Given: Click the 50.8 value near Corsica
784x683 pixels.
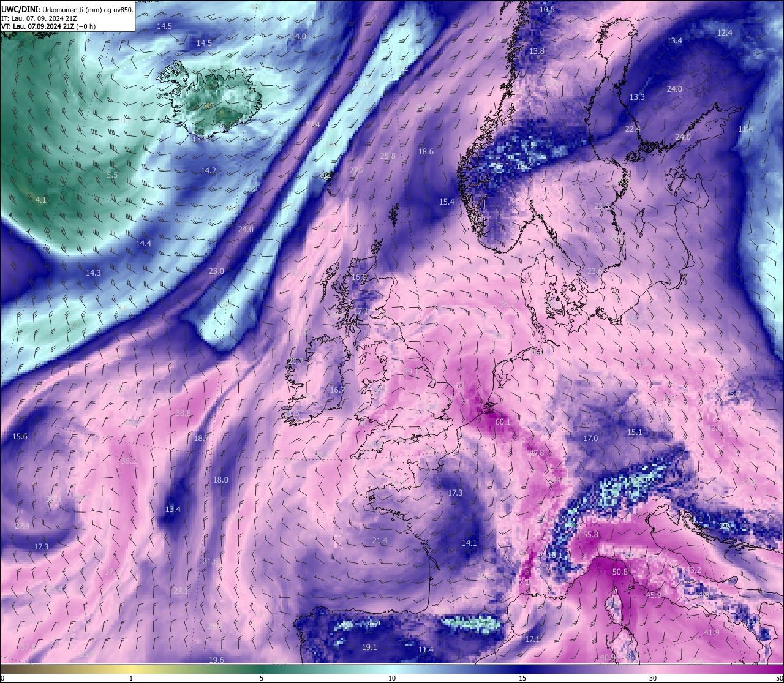Looking at the screenshot, I should [x=620, y=572].
